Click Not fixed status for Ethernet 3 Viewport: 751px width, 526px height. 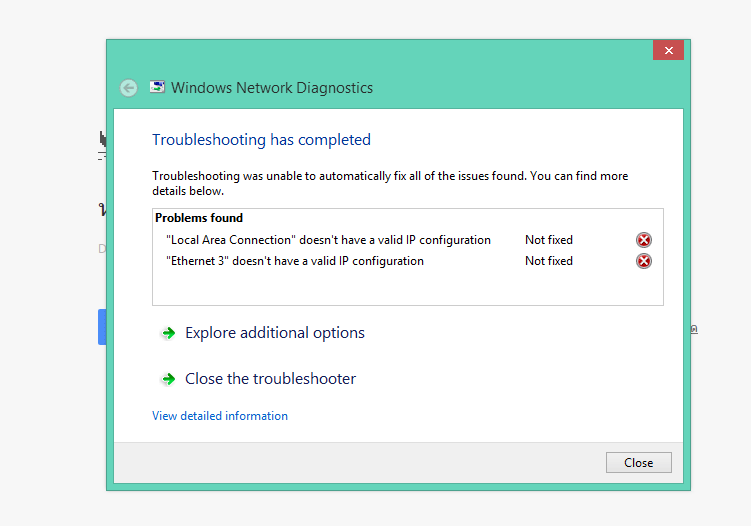click(x=549, y=261)
